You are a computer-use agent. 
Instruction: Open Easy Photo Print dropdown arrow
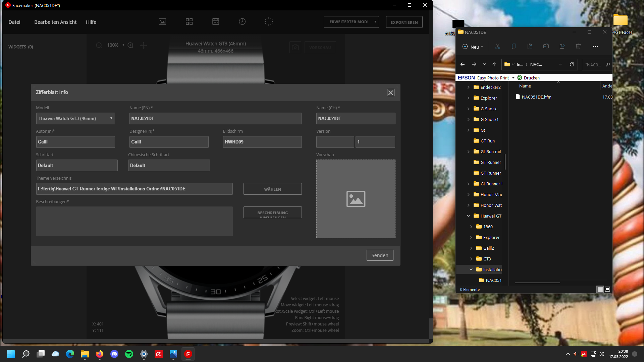pos(513,78)
